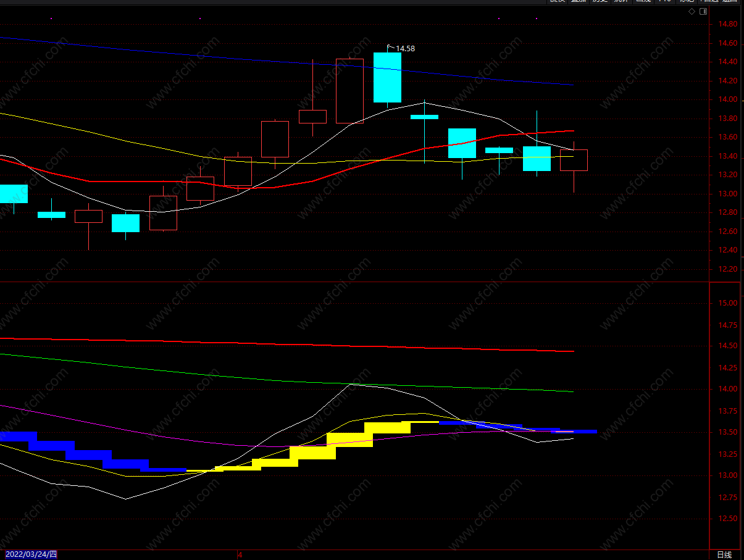Click the 14.40 price axis label
This screenshot has height=560, width=744.
[x=727, y=62]
